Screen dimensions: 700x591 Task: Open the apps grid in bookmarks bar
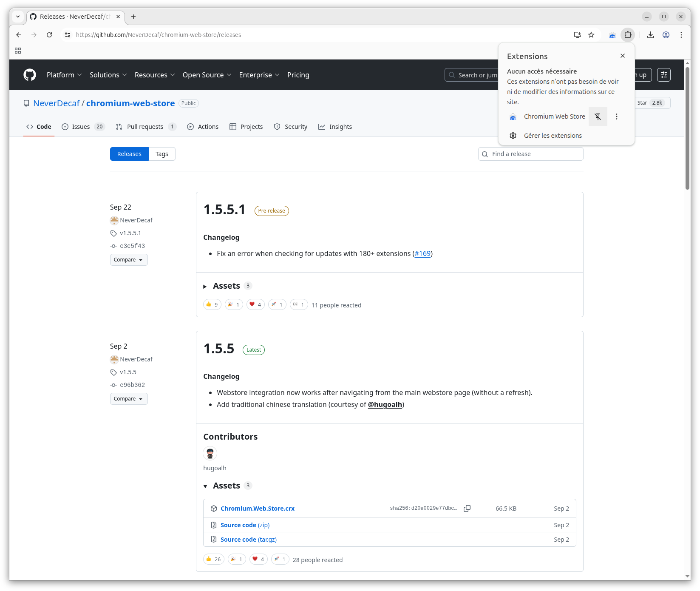coord(18,51)
